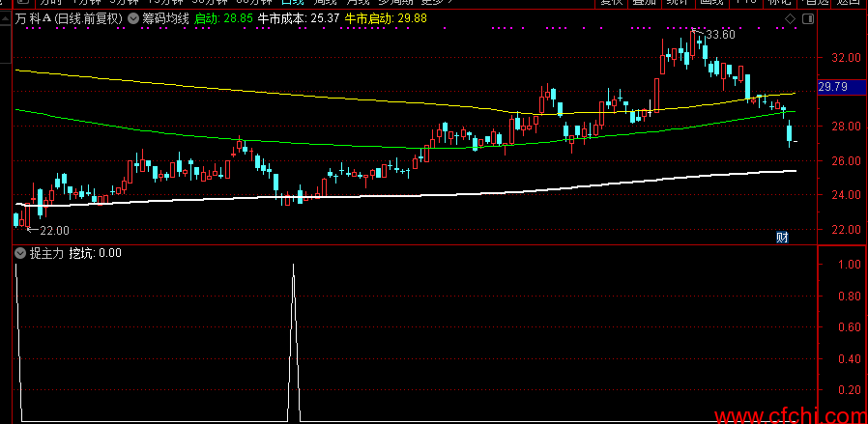Click the green 启动: 28.85 value

click(223, 19)
